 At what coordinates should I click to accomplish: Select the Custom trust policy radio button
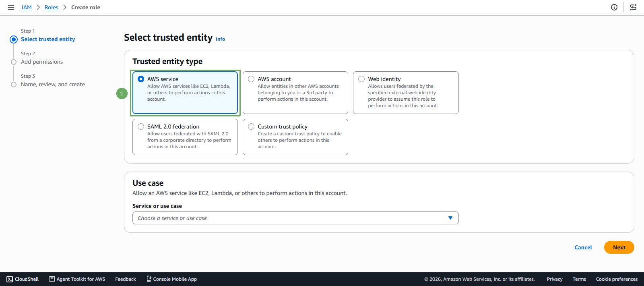(x=251, y=126)
